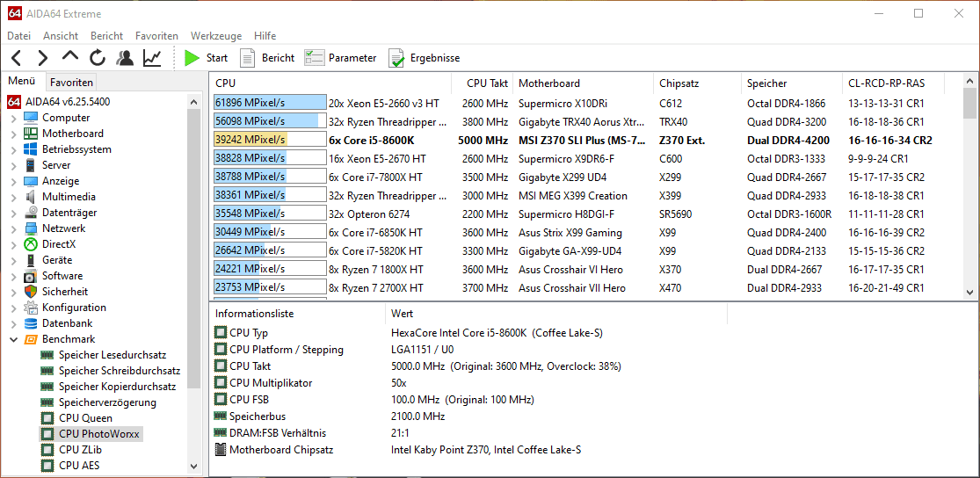The width and height of the screenshot is (980, 478).
Task: Open the Speicherverzögerung benchmark
Action: (x=107, y=402)
